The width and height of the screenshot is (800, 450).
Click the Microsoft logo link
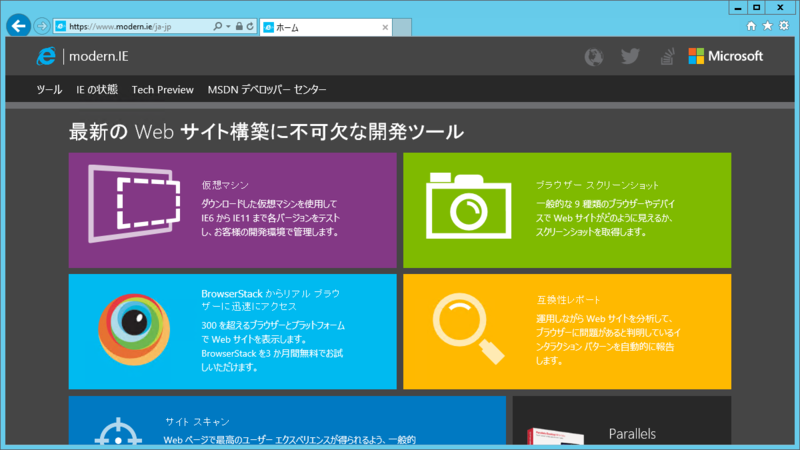pos(726,56)
